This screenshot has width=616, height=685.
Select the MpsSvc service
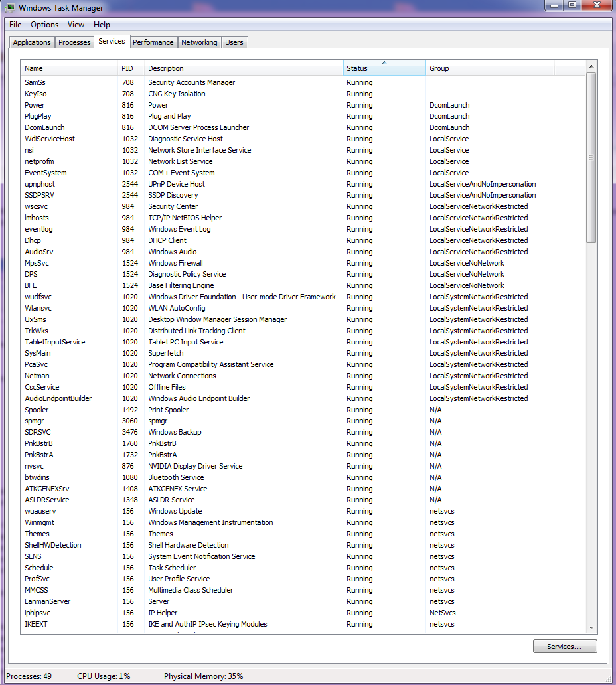[303, 263]
